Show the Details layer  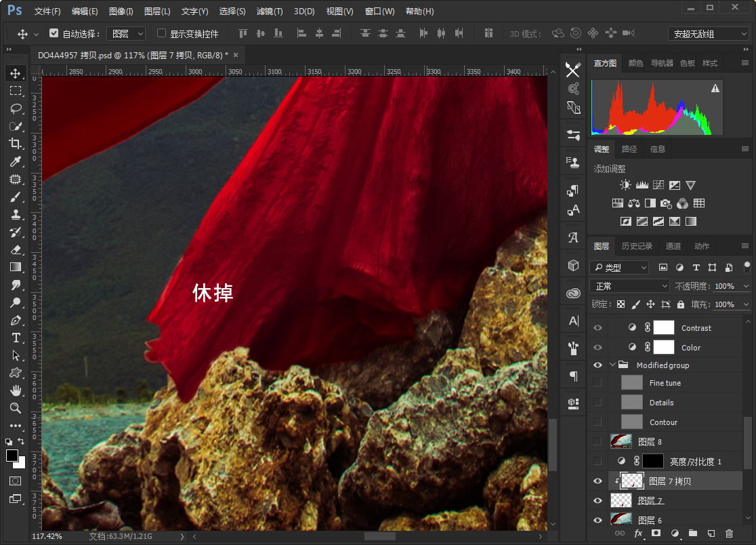[x=598, y=402]
